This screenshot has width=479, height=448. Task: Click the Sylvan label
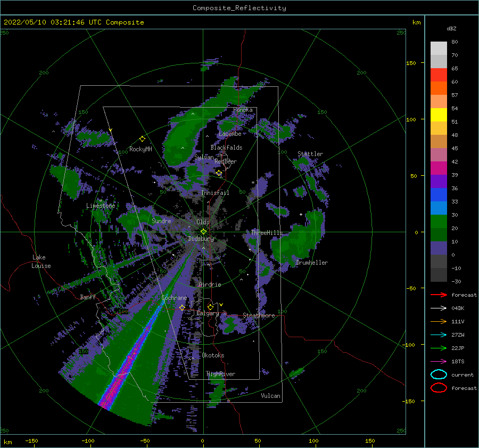204,157
